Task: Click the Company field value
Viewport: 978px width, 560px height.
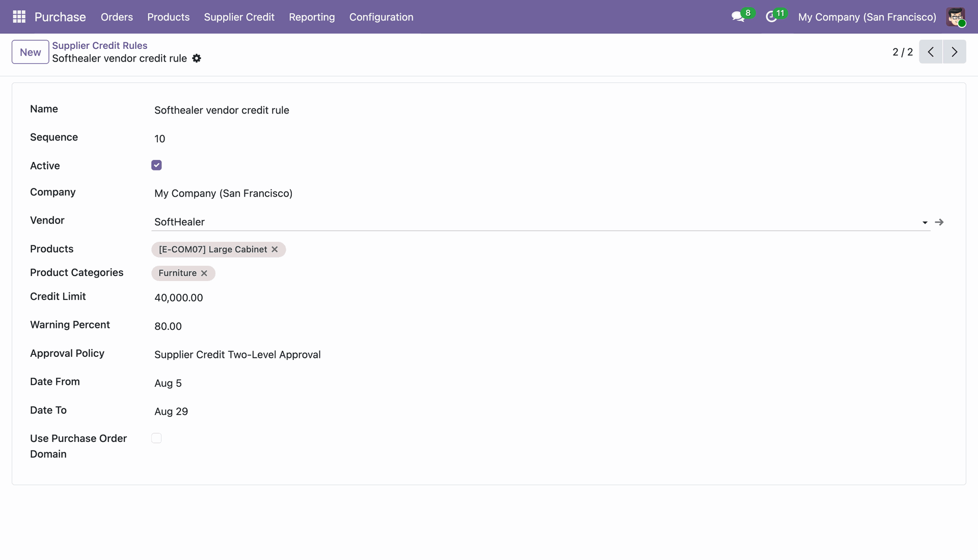Action: [x=223, y=193]
